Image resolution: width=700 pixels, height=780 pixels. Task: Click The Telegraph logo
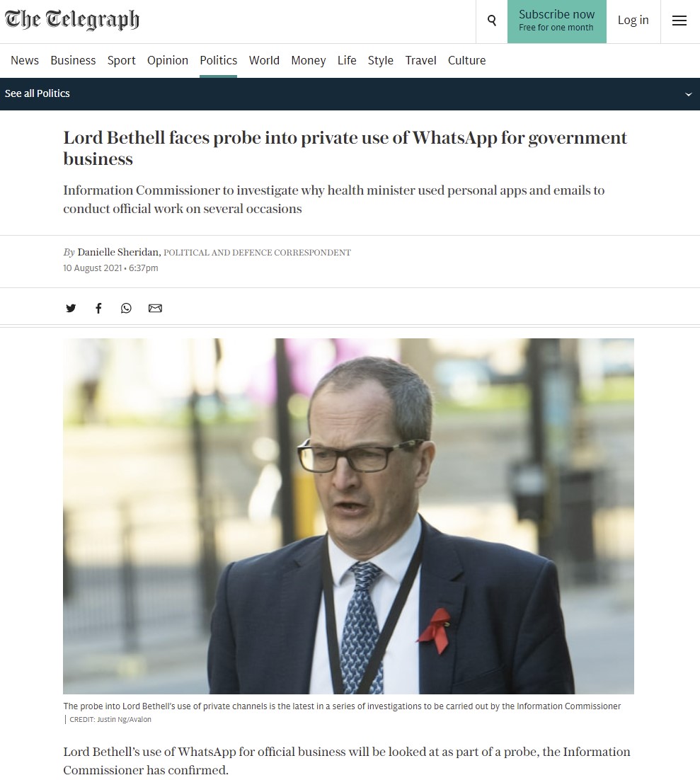click(x=72, y=20)
